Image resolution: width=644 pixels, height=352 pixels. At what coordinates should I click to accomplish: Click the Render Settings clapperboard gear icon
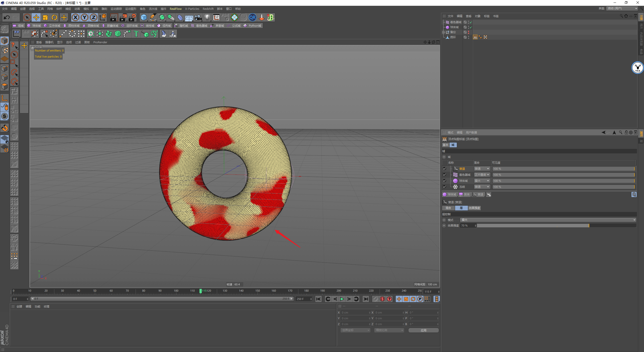[x=132, y=17]
